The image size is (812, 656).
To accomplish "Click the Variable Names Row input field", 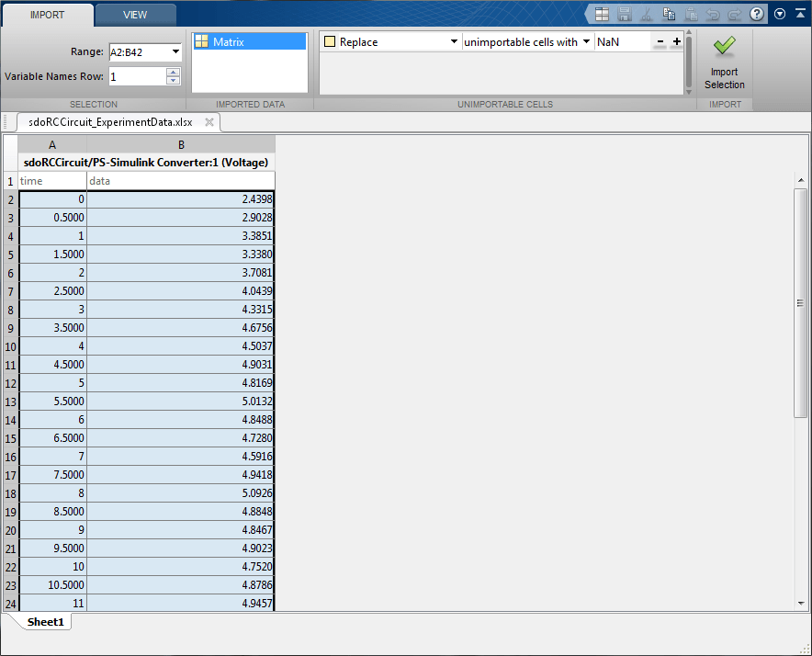I will pos(138,76).
